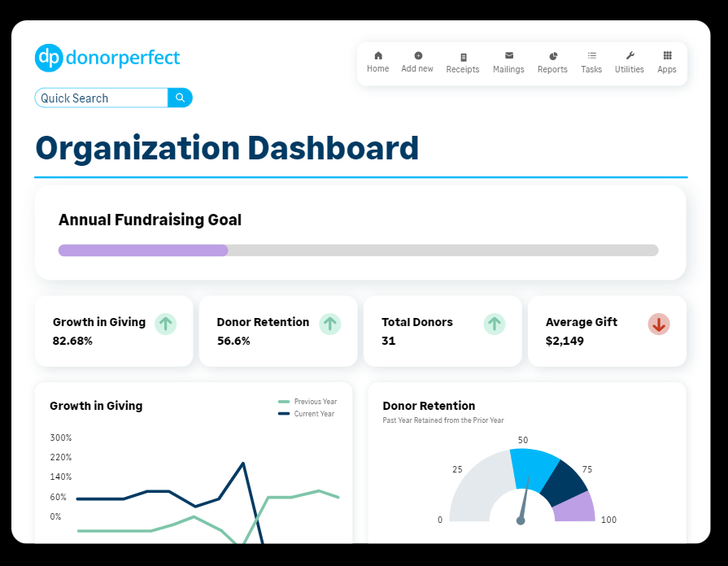Click the Growth in Giving up arrow
The image size is (728, 566).
166,324
